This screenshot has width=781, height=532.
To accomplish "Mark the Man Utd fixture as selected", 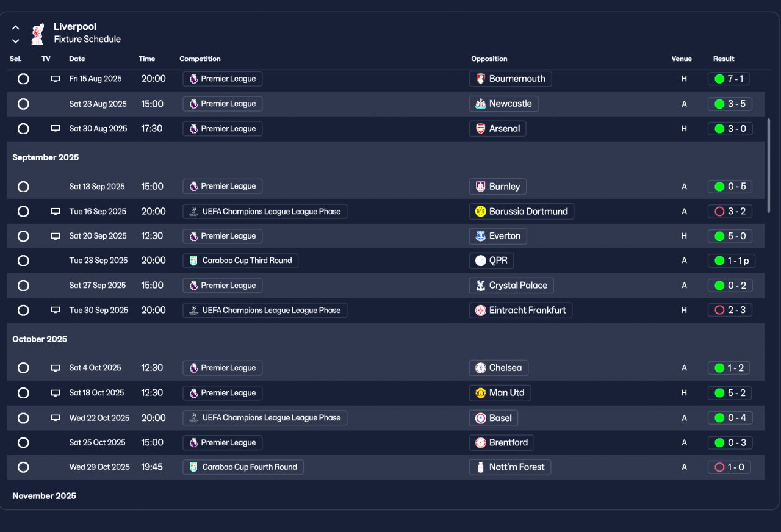I will click(23, 393).
